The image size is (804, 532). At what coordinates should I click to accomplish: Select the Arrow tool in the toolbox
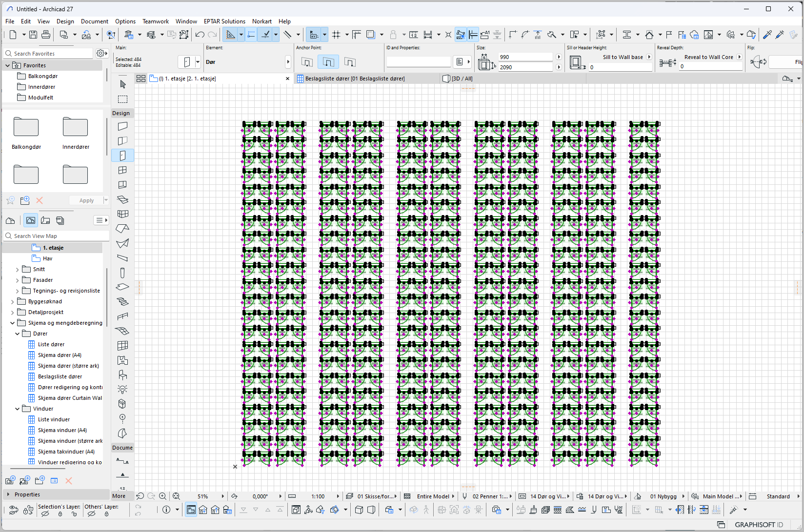pyautogui.click(x=122, y=84)
